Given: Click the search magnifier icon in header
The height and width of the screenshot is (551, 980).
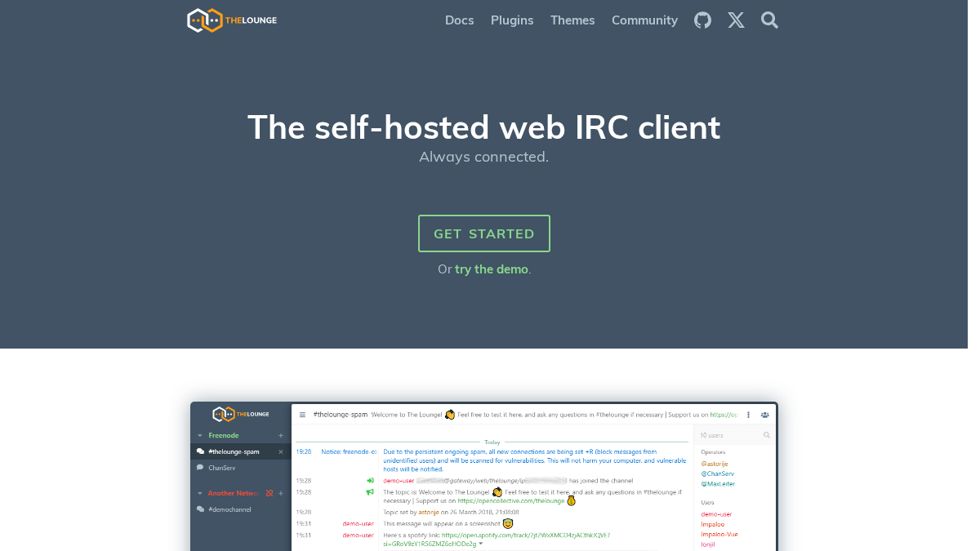Looking at the screenshot, I should click(x=769, y=20).
